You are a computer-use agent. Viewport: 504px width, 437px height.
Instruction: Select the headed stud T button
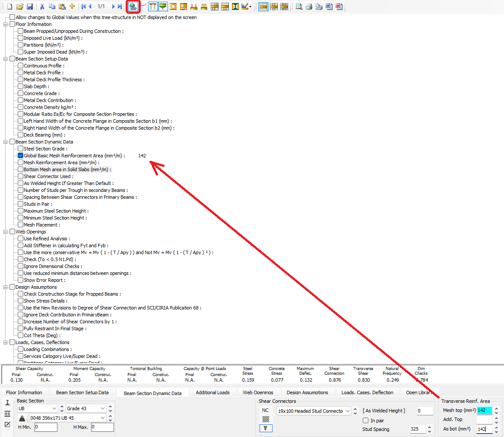coord(266,428)
